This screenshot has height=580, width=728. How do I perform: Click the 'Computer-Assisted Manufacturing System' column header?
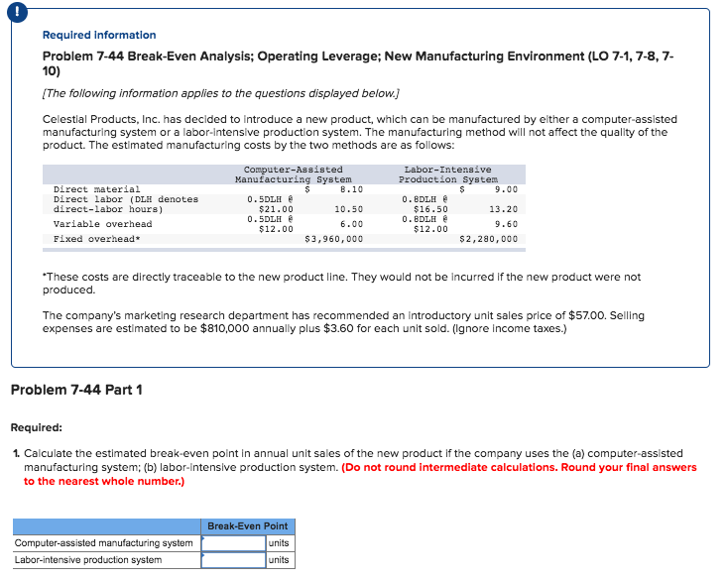point(293,174)
